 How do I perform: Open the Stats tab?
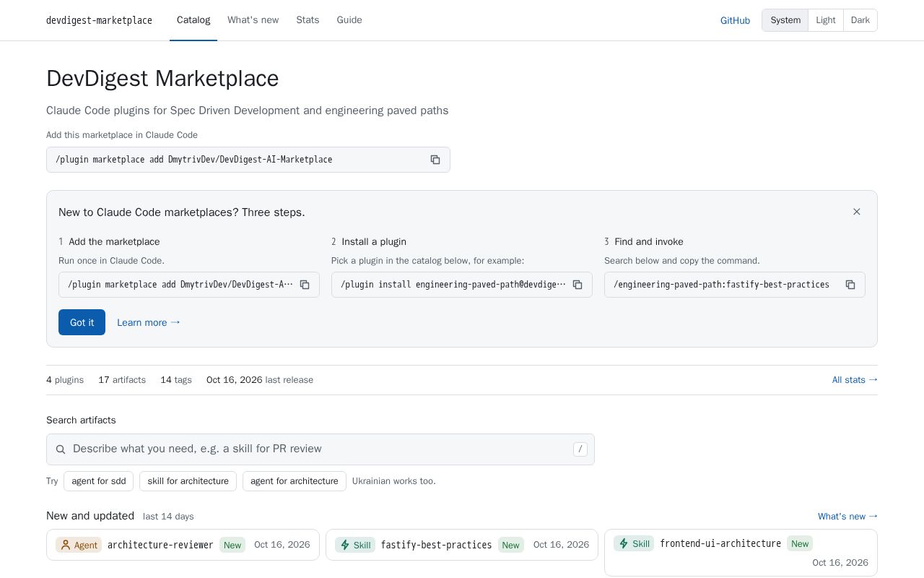(x=308, y=20)
